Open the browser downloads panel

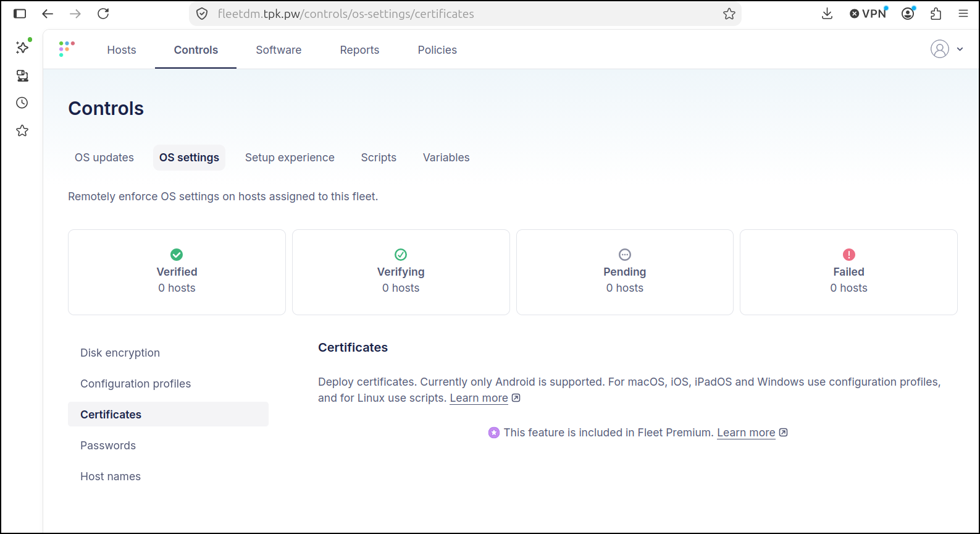pyautogui.click(x=827, y=14)
